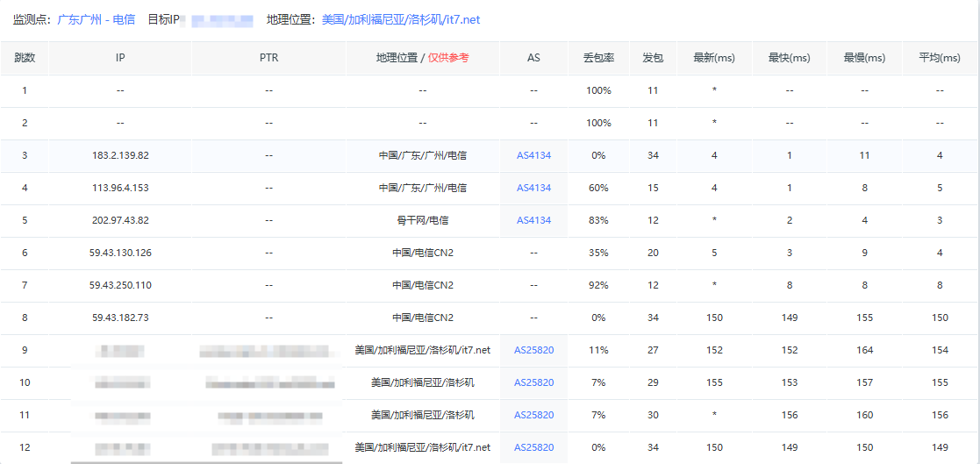Click the 最新(ms) column header
This screenshot has height=464, width=980.
click(x=714, y=58)
